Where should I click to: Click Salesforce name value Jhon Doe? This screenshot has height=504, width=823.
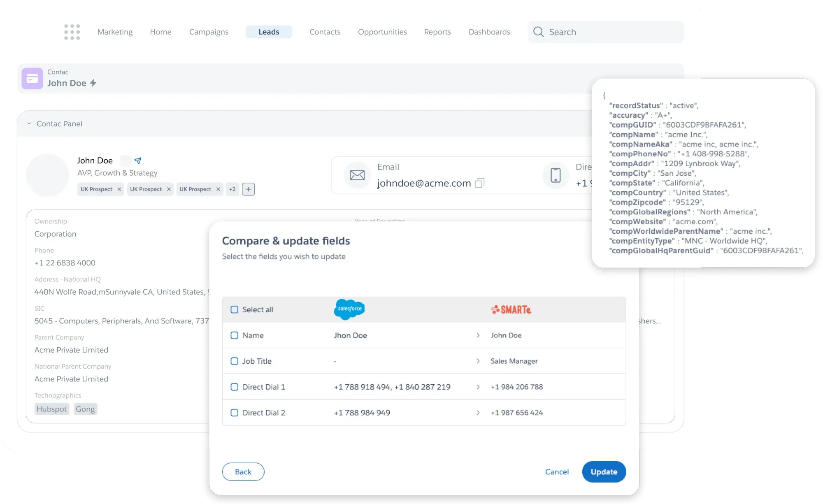[x=350, y=335]
